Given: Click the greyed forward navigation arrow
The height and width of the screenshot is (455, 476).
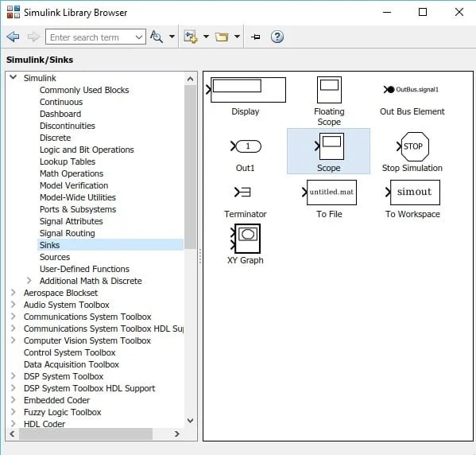Looking at the screenshot, I should point(33,37).
